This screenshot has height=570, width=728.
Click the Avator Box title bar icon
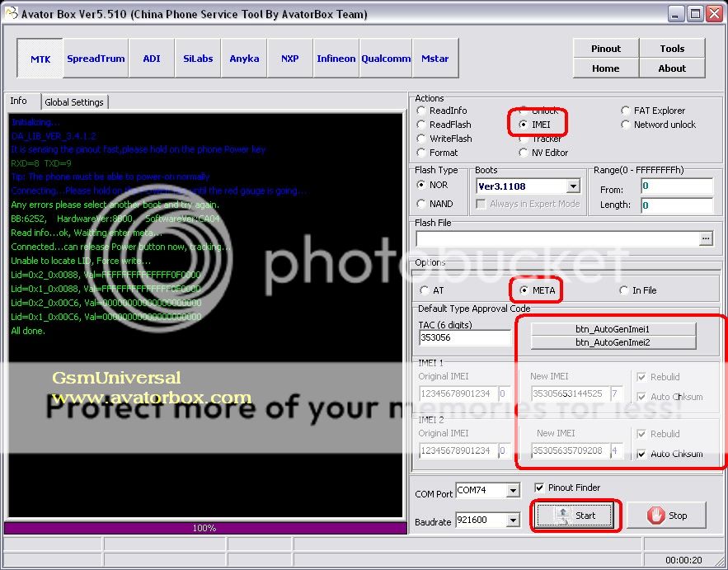click(12, 13)
